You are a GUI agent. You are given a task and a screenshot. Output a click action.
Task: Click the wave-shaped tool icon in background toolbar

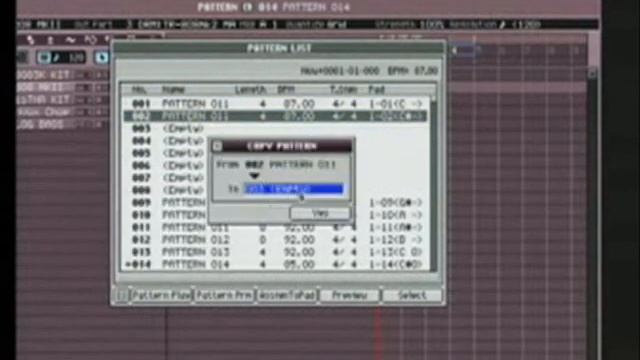(x=70, y=40)
